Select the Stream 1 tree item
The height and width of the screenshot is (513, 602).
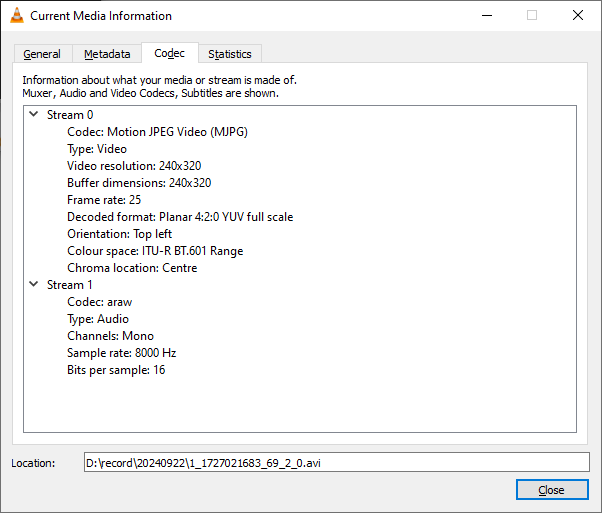click(70, 285)
